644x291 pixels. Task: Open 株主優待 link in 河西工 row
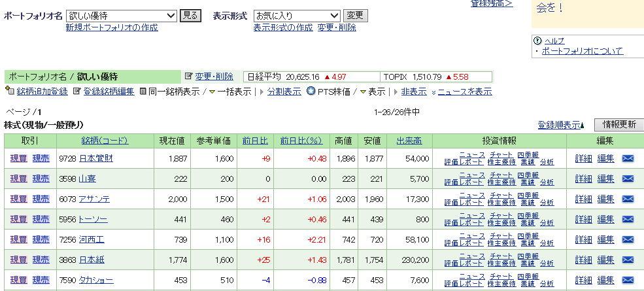click(501, 243)
